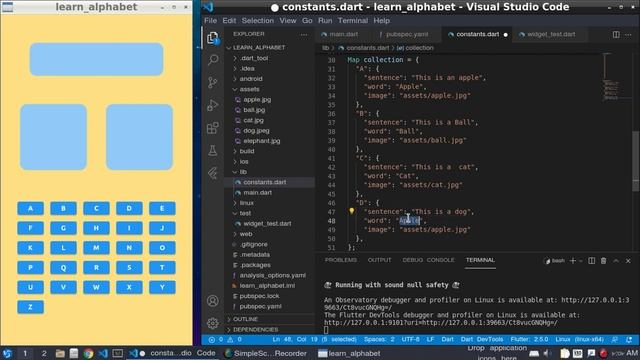Open the Manage gear icon
The height and width of the screenshot is (360, 640).
click(x=213, y=323)
